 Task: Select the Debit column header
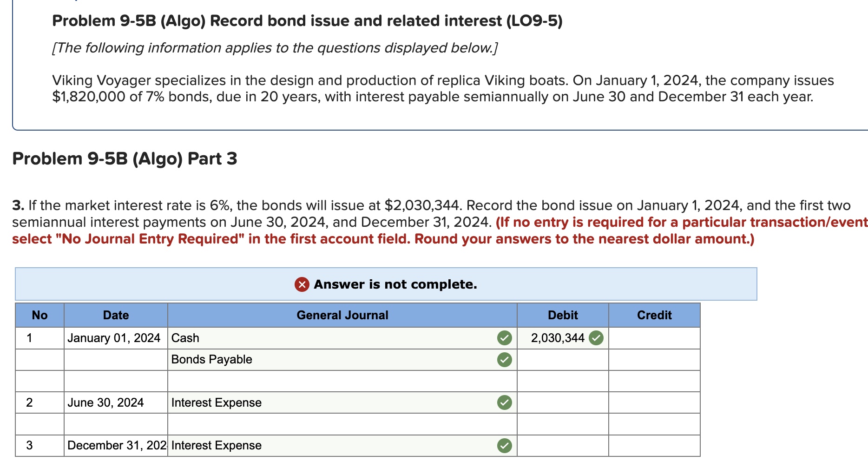click(x=563, y=315)
